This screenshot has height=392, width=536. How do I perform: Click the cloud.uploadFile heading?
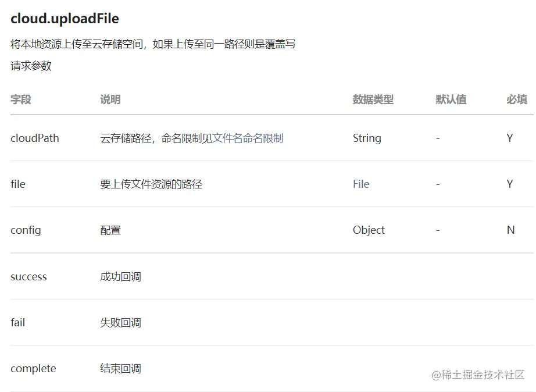(x=65, y=19)
